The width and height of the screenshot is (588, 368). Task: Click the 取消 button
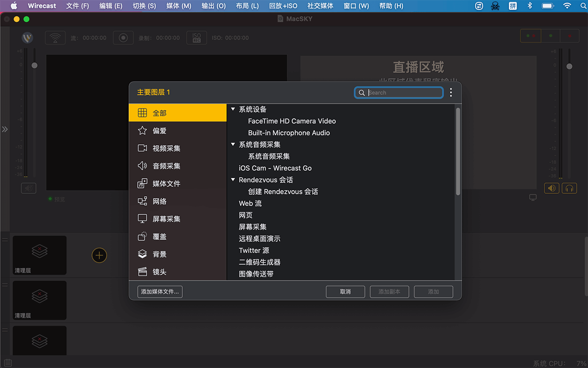click(x=345, y=291)
